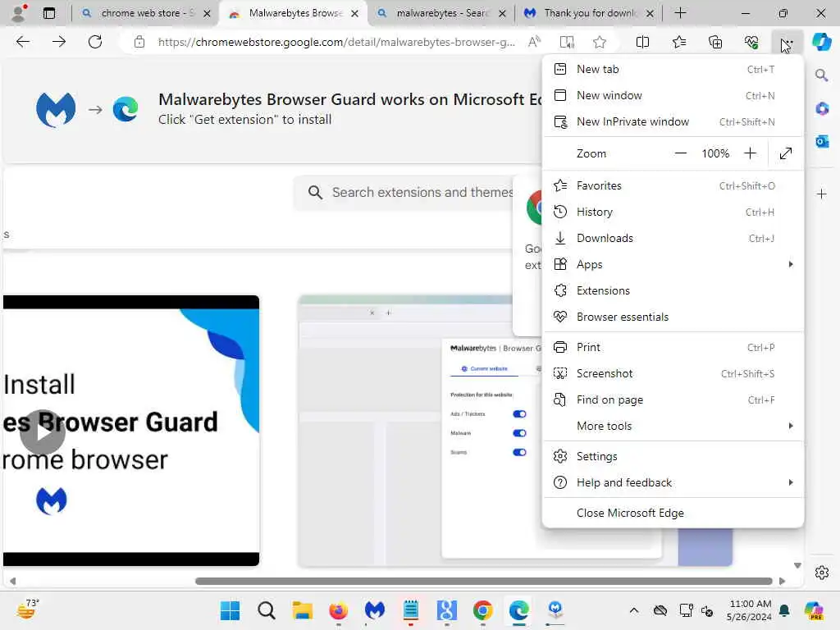
Task: View site information lock icon
Action: (x=139, y=42)
